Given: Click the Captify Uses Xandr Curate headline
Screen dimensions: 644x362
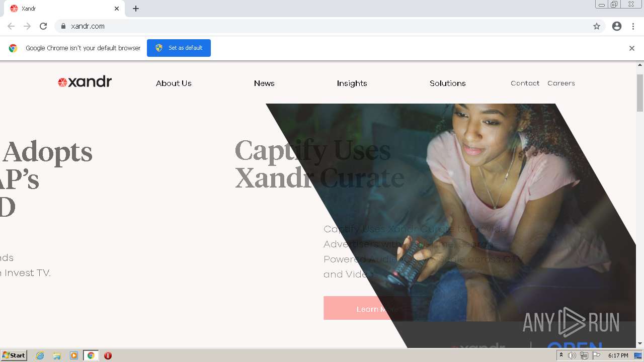Looking at the screenshot, I should pos(319,164).
